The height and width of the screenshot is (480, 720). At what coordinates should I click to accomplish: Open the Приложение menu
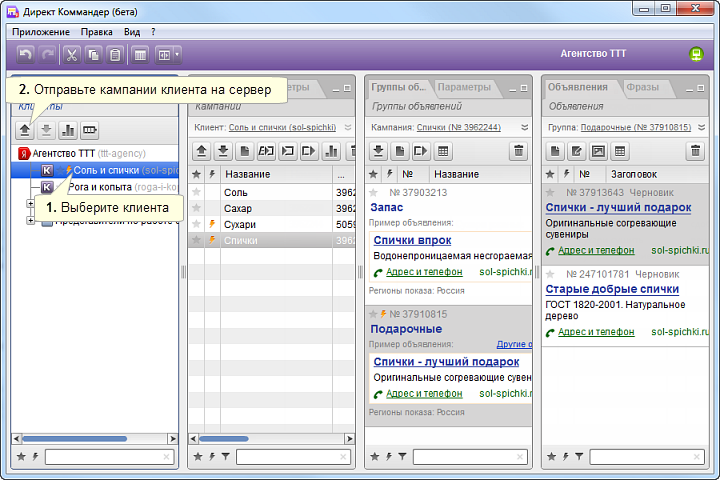[41, 32]
